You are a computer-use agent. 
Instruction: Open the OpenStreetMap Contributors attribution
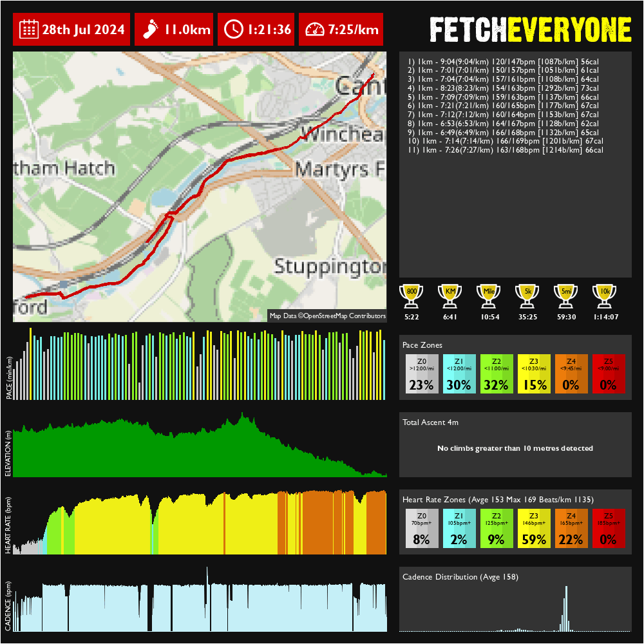[x=344, y=316]
